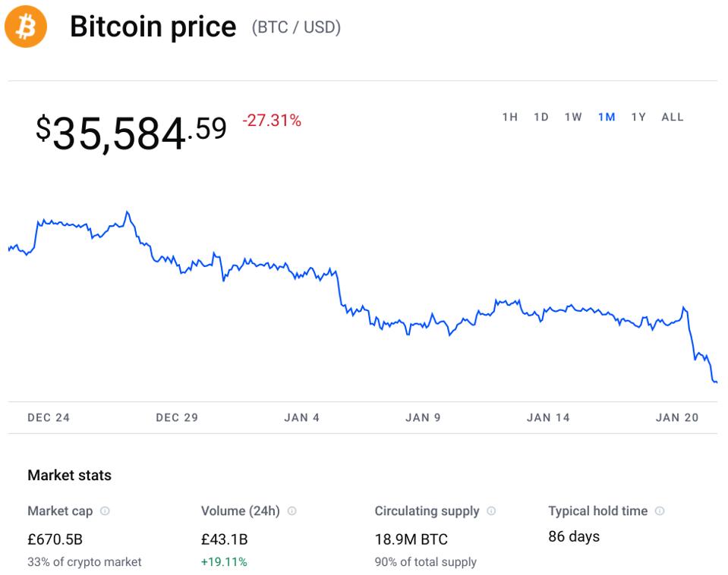Image resolution: width=728 pixels, height=575 pixels.
Task: Click the Bitcoin price heading
Action: [153, 27]
